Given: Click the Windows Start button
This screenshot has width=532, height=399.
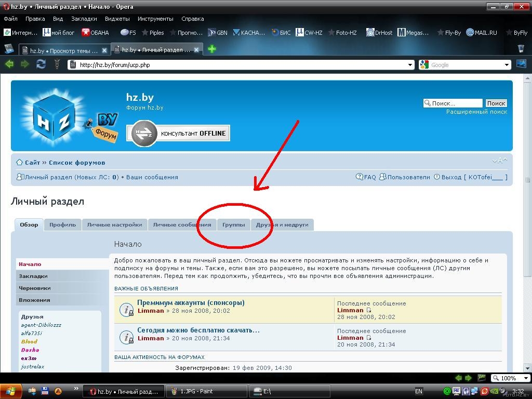Looking at the screenshot, I should coord(10,391).
